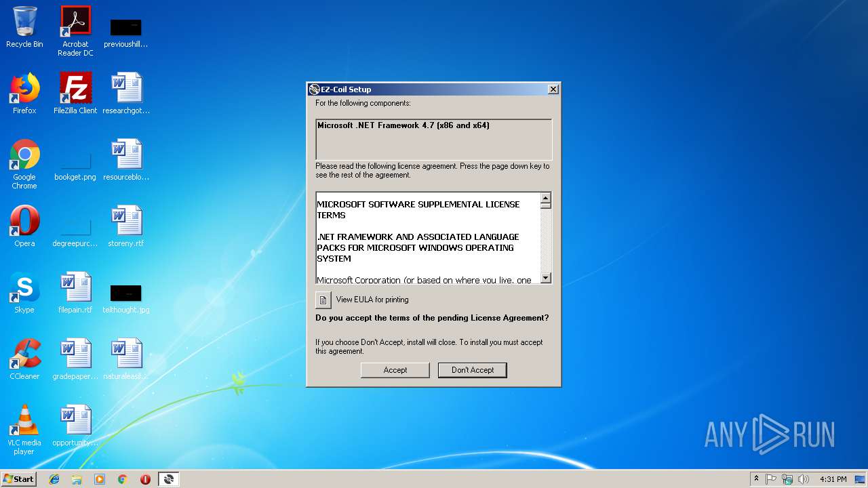Click the license scrollbar down arrow
The image size is (868, 488).
tap(546, 278)
